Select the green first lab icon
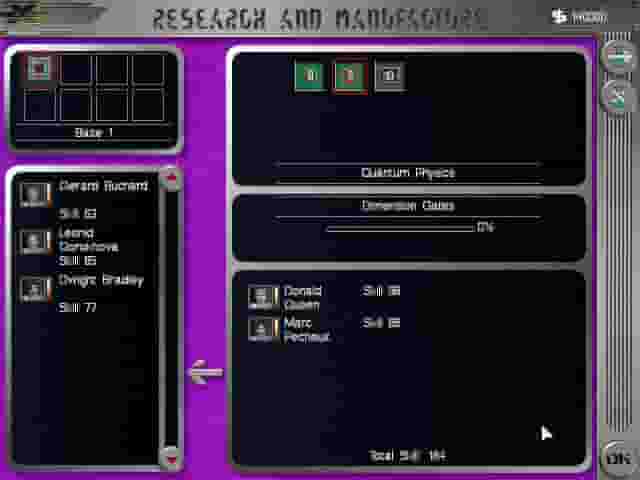The width and height of the screenshot is (640, 480). 310,76
